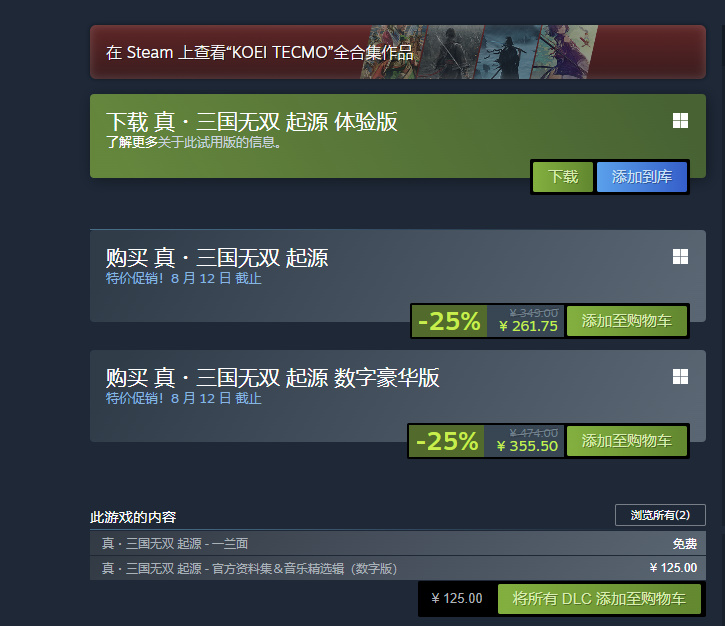This screenshot has height=626, width=725.
Task: Add digital deluxe edition to cart
Action: coord(627,441)
